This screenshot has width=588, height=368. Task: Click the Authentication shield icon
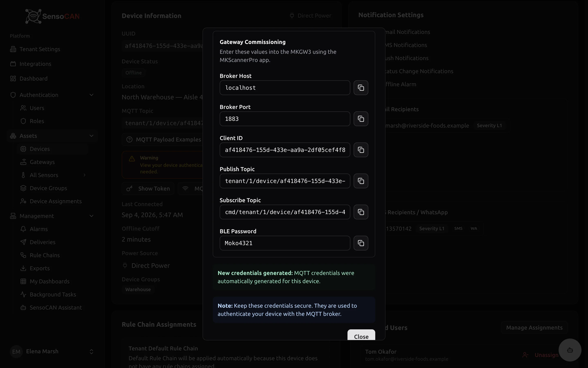[x=13, y=95]
